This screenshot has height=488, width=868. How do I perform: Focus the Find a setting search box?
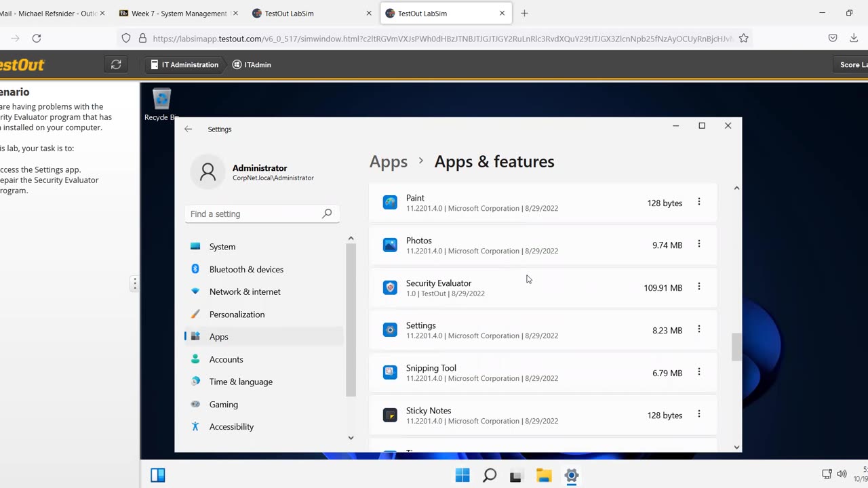click(x=262, y=213)
